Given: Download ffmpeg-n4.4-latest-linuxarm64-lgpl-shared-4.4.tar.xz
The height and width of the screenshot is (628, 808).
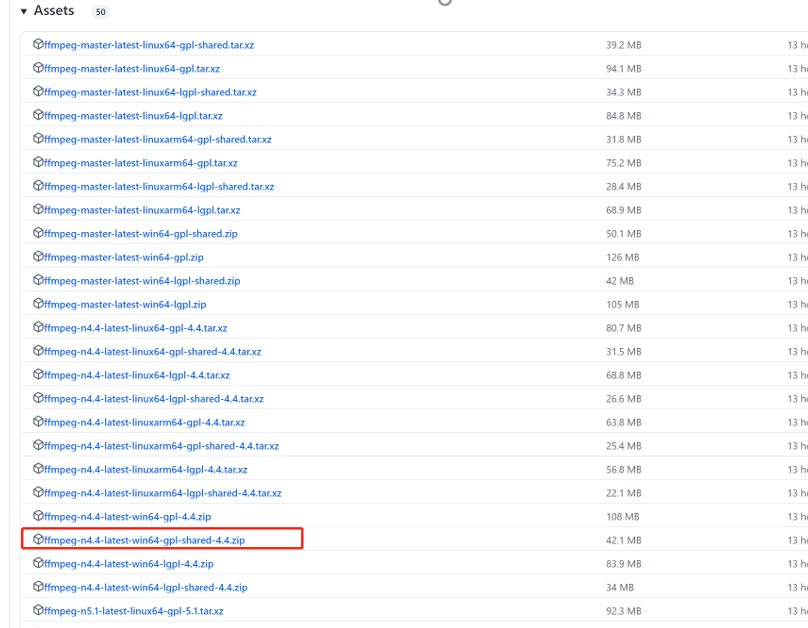Looking at the screenshot, I should [162, 493].
